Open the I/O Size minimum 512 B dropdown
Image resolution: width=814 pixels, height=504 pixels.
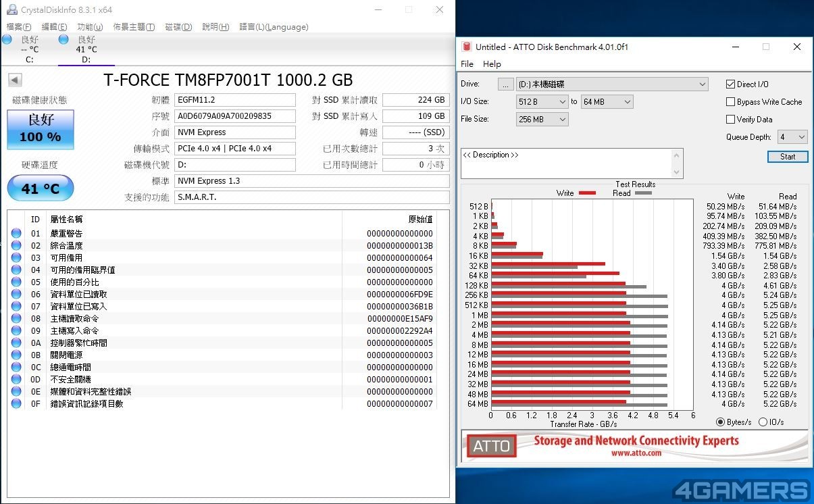tap(542, 102)
